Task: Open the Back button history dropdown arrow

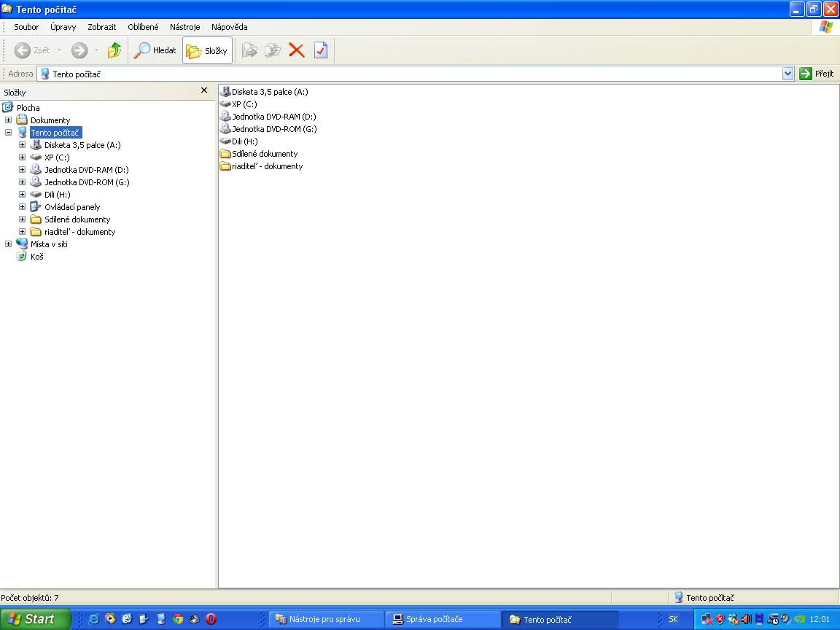Action: point(60,50)
